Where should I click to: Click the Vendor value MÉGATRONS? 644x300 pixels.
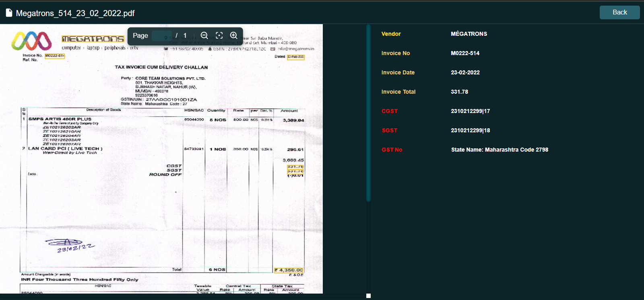coord(469,34)
